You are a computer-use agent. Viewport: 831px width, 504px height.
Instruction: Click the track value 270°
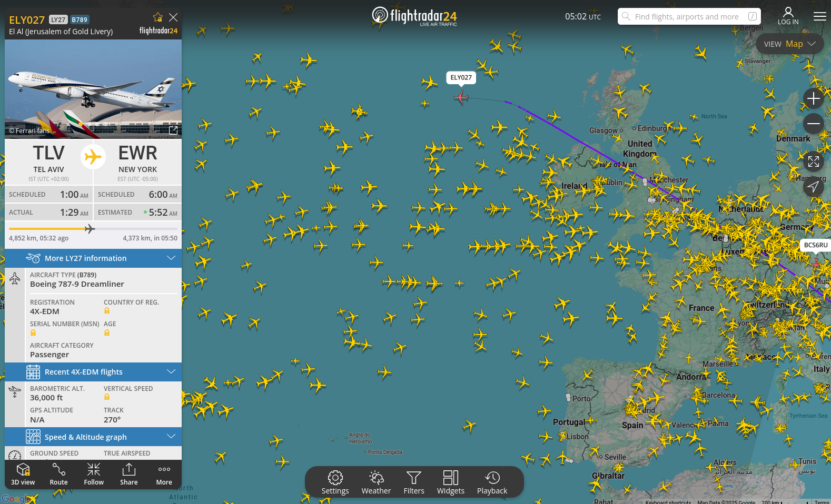(112, 420)
